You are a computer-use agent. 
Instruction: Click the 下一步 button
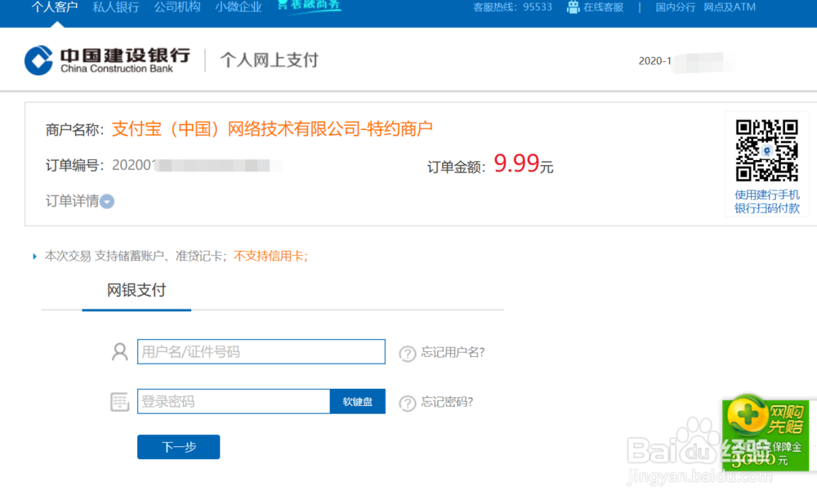tap(178, 447)
